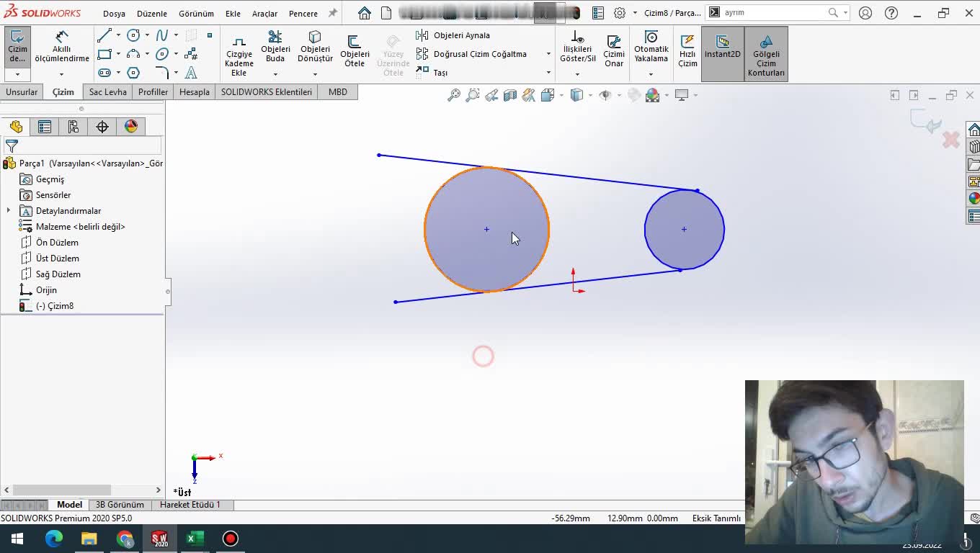
Task: Open the PropertyManager tab icon
Action: click(45, 127)
